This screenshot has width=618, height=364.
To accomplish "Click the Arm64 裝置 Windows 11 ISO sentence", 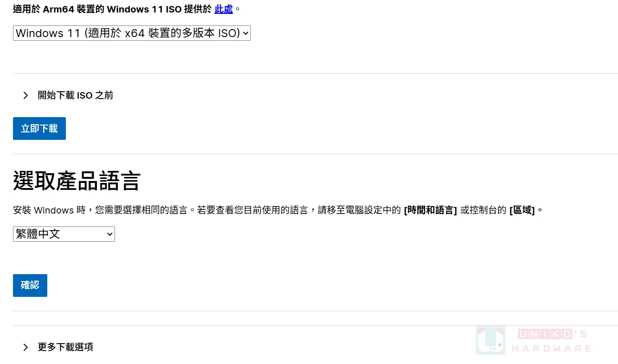I will (x=127, y=9).
